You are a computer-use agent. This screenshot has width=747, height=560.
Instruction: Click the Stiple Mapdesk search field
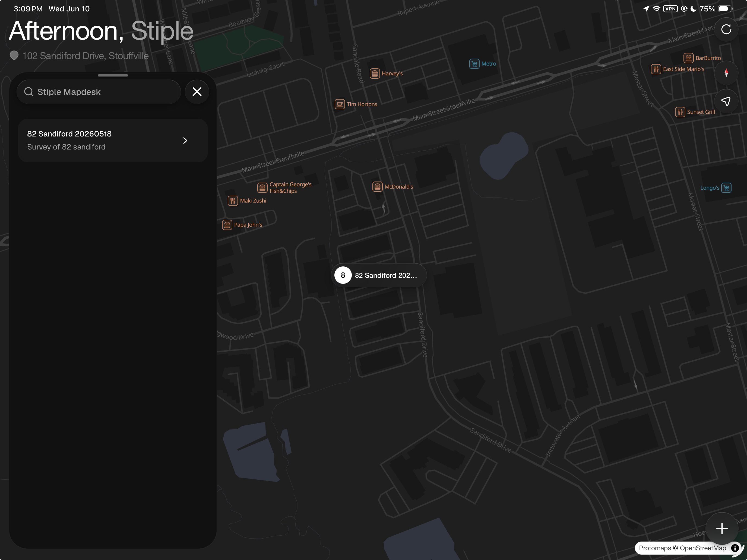point(99,92)
